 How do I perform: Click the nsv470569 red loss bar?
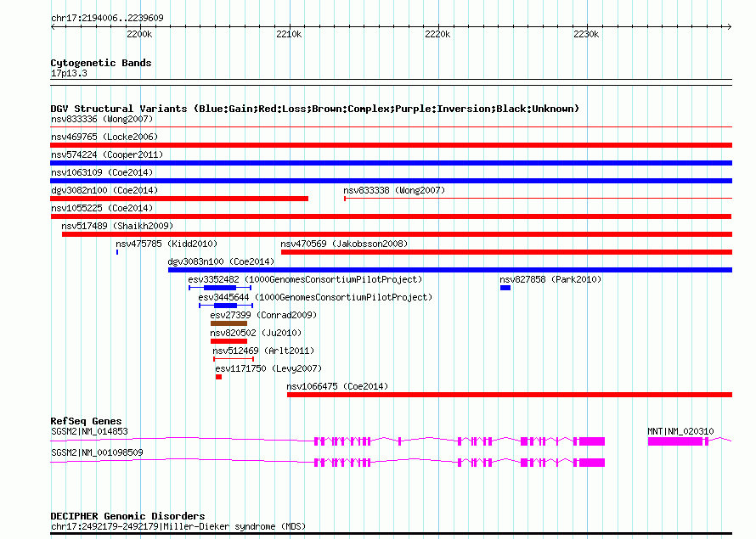(x=507, y=252)
